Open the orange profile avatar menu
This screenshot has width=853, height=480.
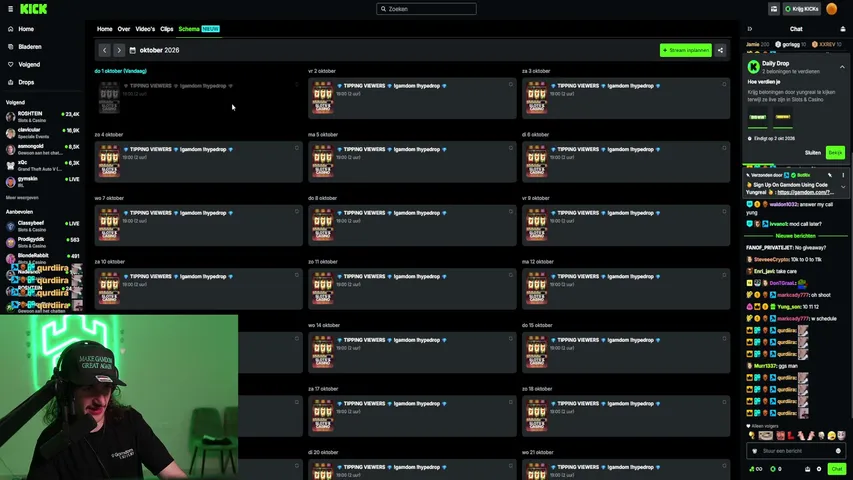831,9
